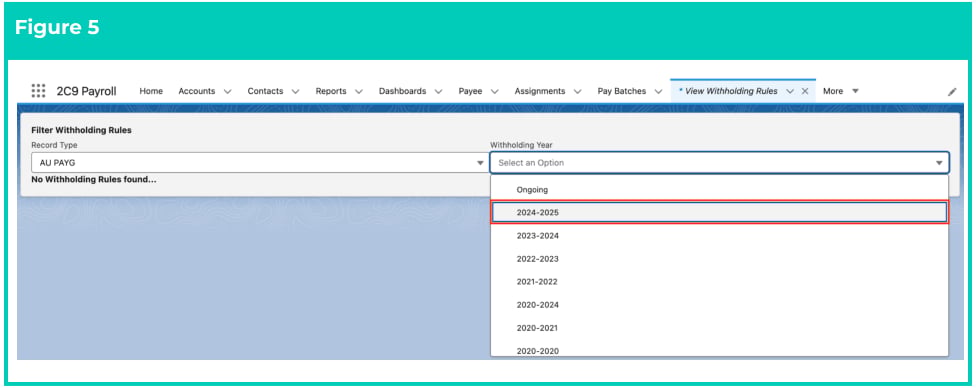Choose the Ongoing option
Image resolution: width=976 pixels, height=388 pixels.
point(720,189)
